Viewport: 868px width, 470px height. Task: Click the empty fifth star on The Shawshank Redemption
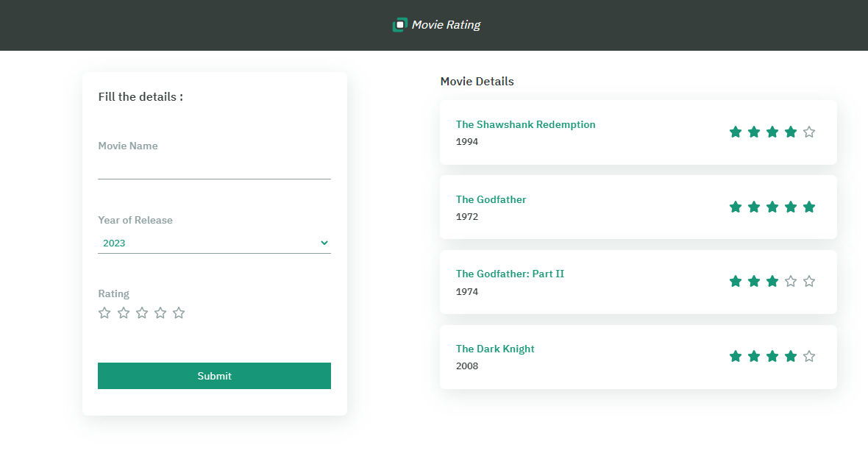(809, 132)
